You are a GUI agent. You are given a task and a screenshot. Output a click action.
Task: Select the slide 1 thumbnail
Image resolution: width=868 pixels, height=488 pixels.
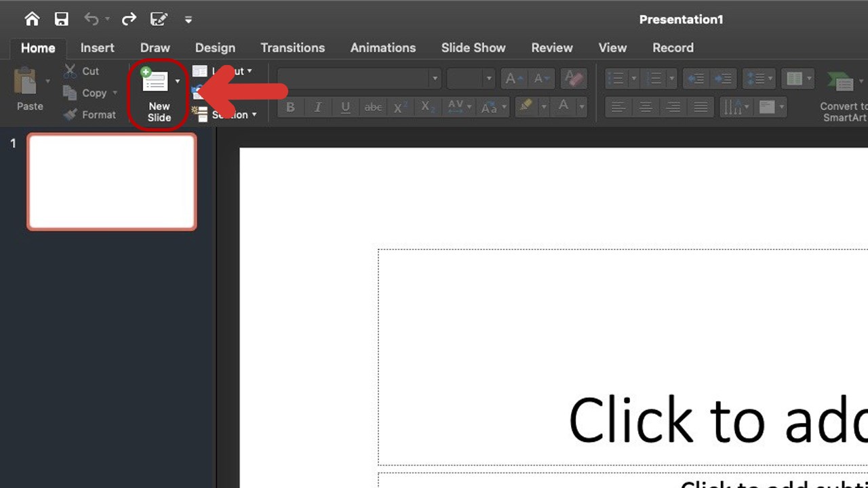click(x=112, y=182)
